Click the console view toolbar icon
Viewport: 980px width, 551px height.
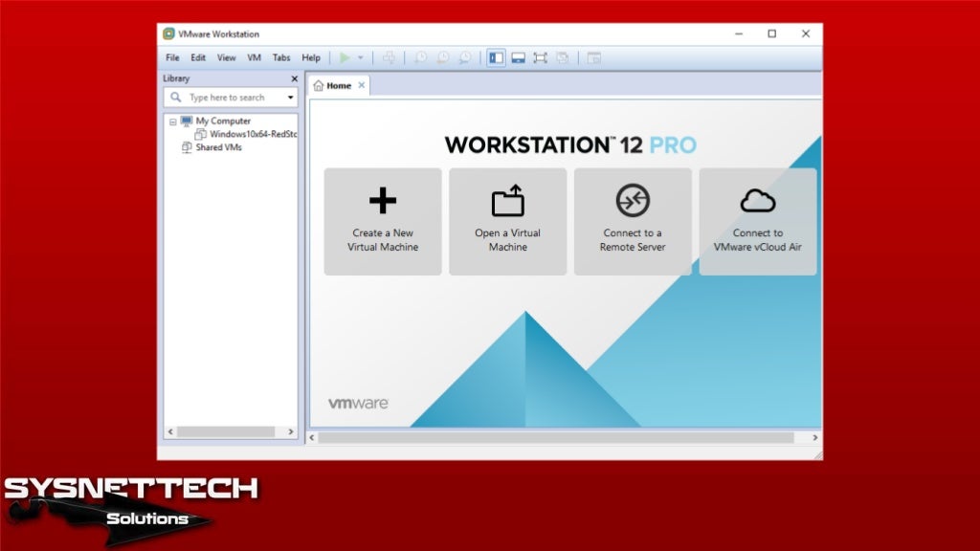click(x=593, y=57)
